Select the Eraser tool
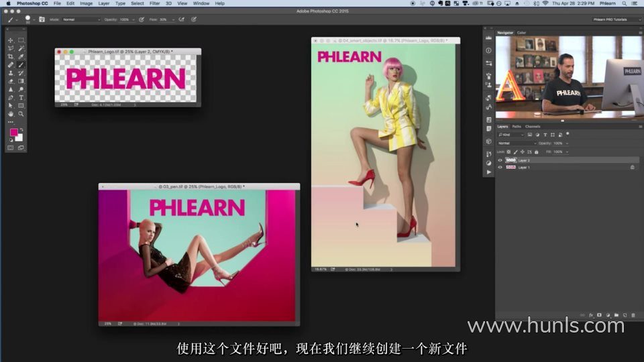644x362 pixels. pos(11,81)
